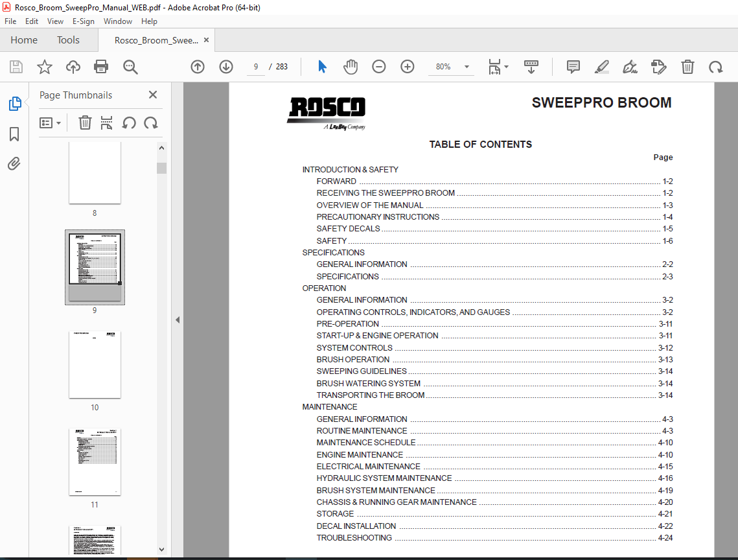The width and height of the screenshot is (738, 560).
Task: Click SAFETY DECALS contents entry
Action: click(x=494, y=229)
